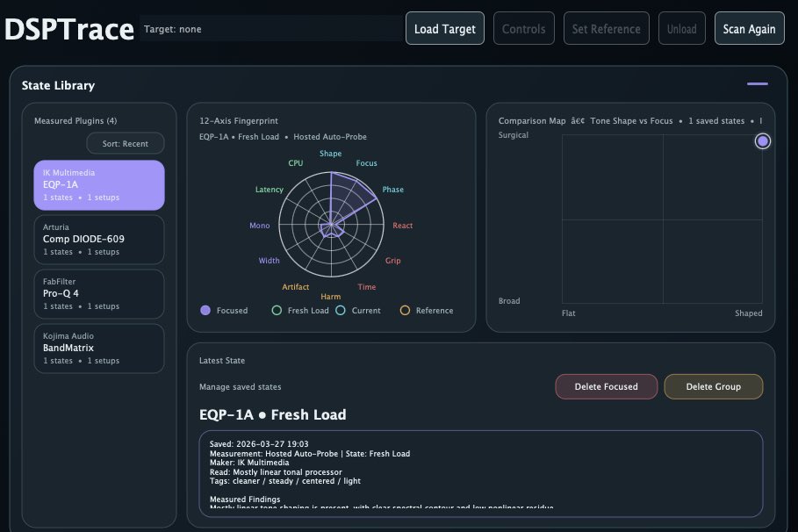
Task: Click the Artifact axis label
Action: pyautogui.click(x=296, y=287)
